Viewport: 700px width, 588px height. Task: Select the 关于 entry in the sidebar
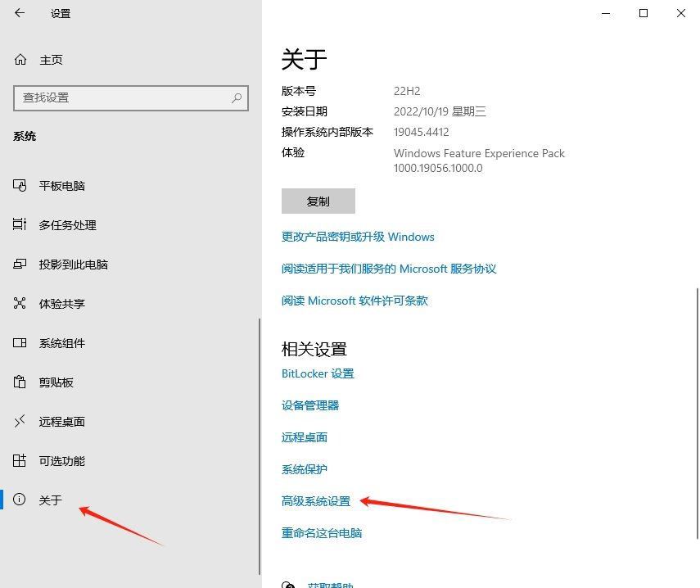pos(50,500)
